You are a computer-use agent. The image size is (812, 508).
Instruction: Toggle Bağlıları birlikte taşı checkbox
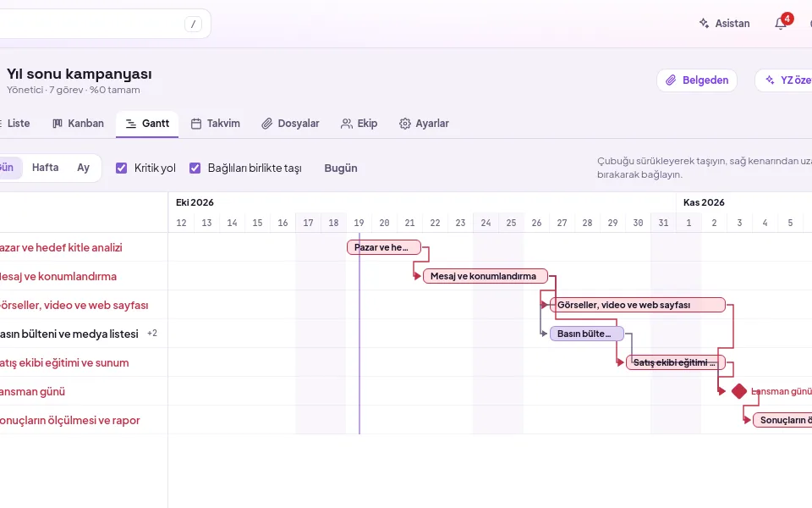tap(195, 168)
